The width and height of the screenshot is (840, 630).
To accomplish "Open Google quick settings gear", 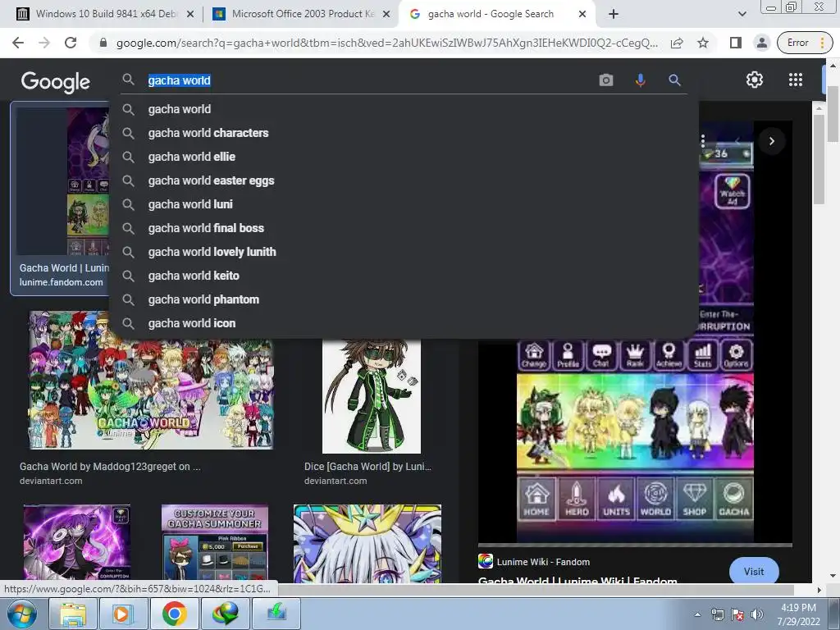I will (x=755, y=80).
